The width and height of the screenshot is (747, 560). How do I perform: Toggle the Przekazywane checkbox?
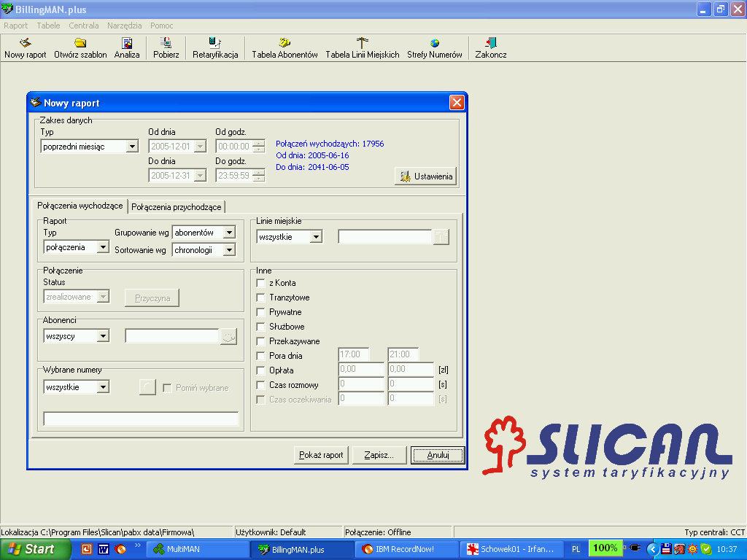click(260, 341)
